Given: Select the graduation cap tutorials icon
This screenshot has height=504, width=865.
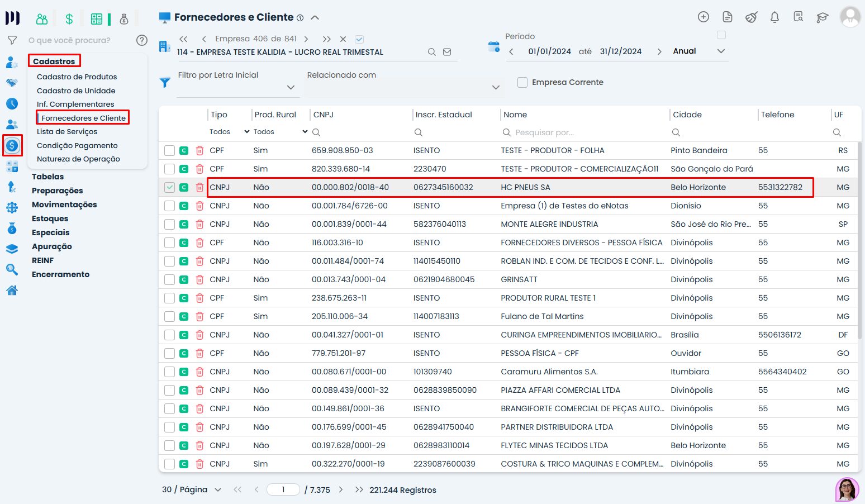Looking at the screenshot, I should [x=822, y=17].
